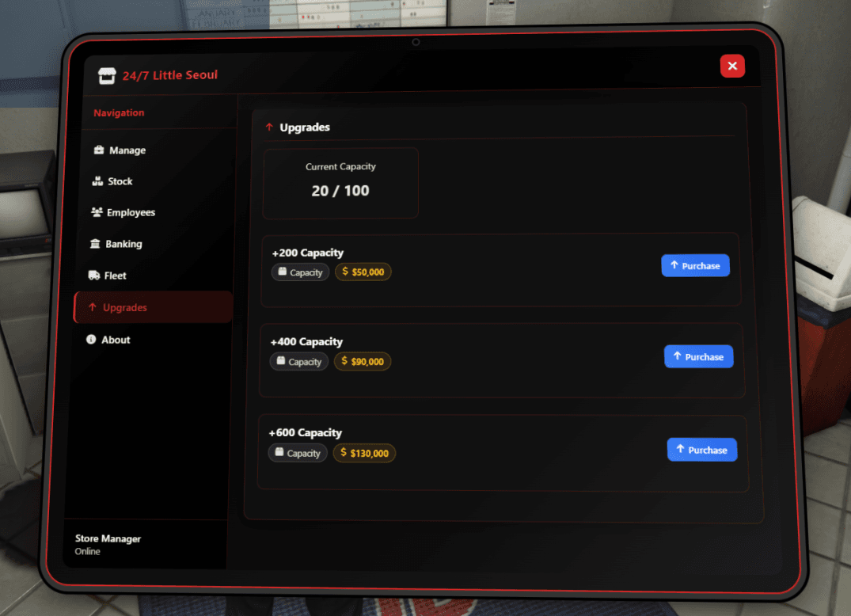The height and width of the screenshot is (616, 851).
Task: Click the $50,000 price badge
Action: [x=363, y=272]
